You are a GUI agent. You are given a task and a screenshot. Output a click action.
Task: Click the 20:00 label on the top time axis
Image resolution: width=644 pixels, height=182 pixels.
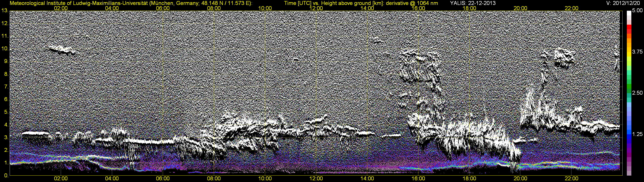coord(521,8)
